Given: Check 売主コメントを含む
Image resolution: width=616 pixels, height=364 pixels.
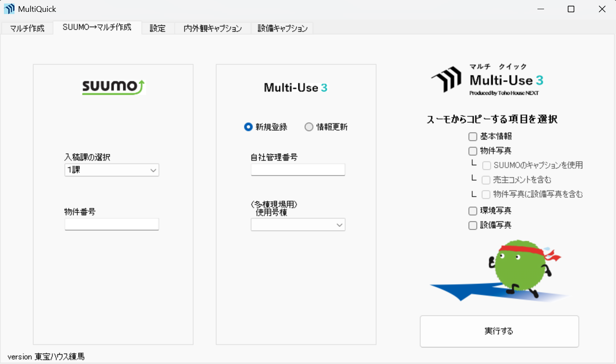Looking at the screenshot, I should coord(486,180).
